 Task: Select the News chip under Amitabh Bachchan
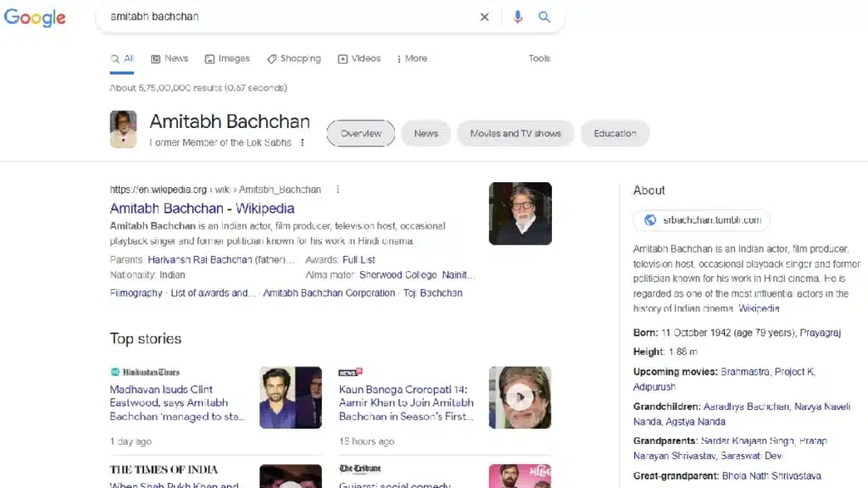click(x=426, y=133)
